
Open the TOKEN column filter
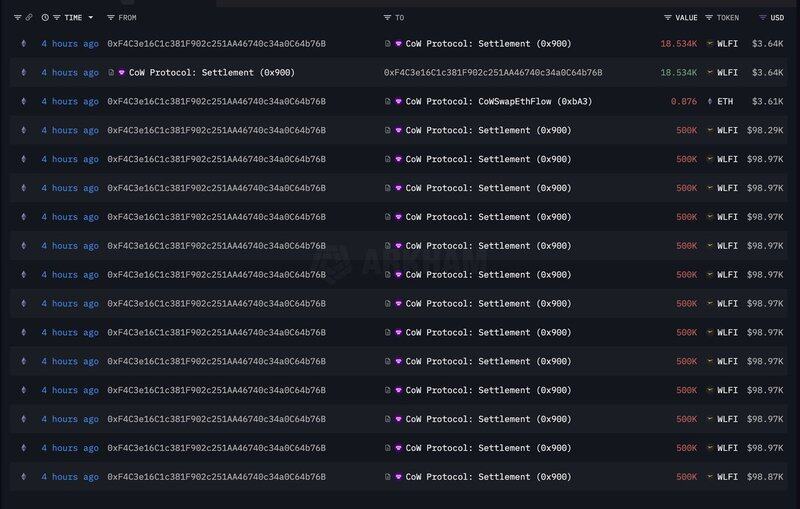tap(709, 18)
